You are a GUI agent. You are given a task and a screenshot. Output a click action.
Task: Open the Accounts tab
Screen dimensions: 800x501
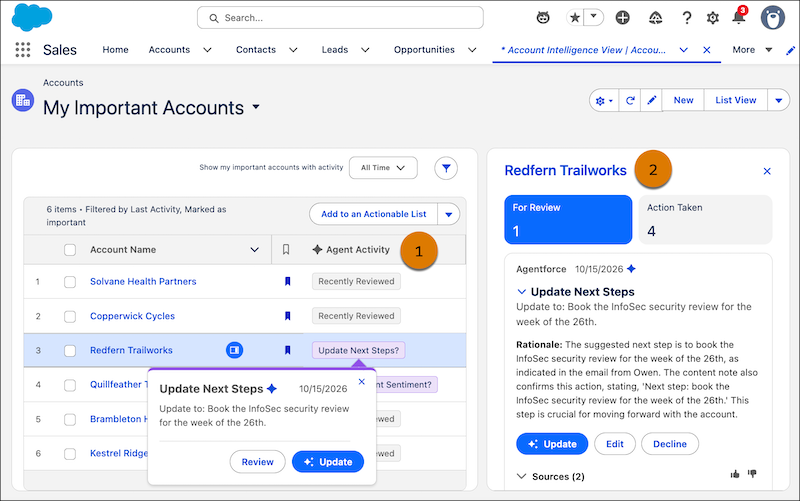169,50
